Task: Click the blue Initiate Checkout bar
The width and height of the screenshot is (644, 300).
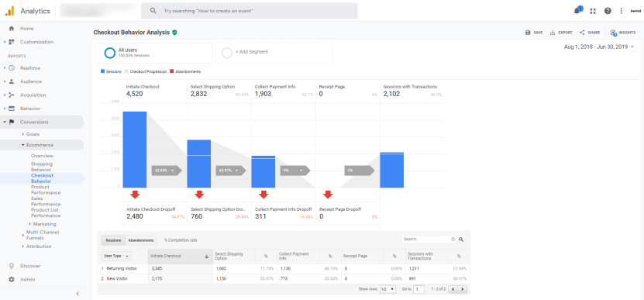Action: click(135, 150)
